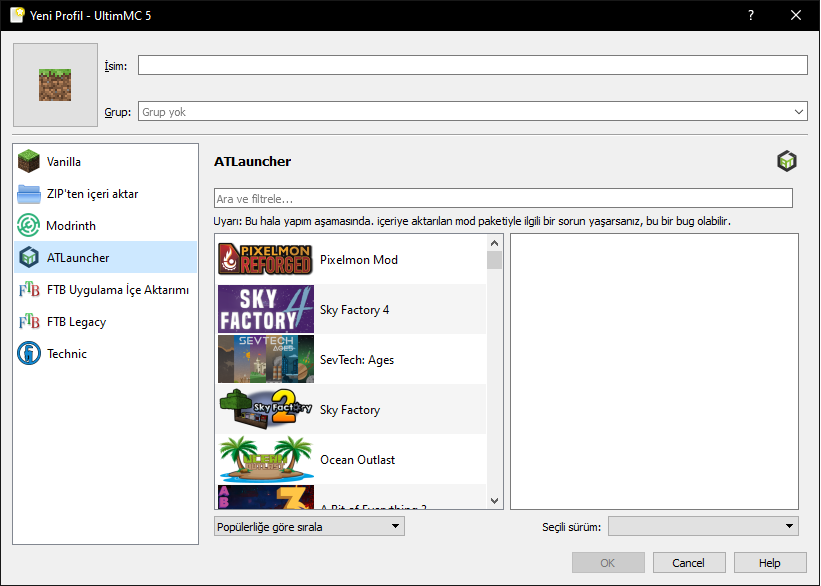Select the Vanilla grass block icon

coord(28,161)
